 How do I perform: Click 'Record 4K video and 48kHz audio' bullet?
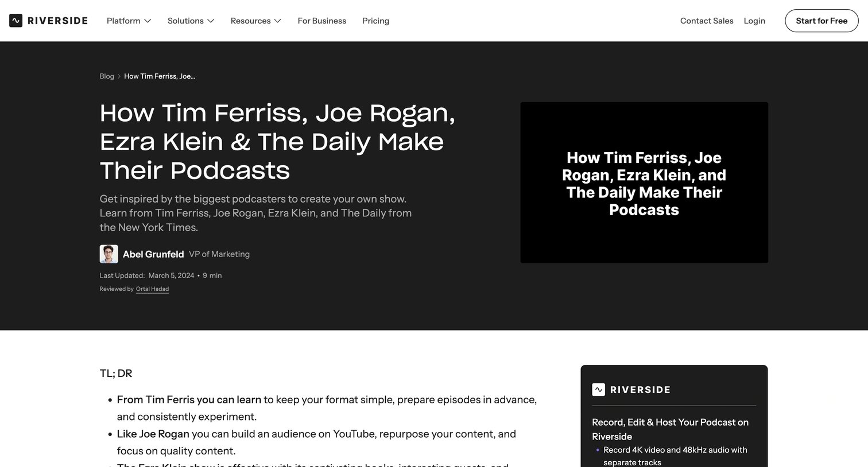[675, 456]
